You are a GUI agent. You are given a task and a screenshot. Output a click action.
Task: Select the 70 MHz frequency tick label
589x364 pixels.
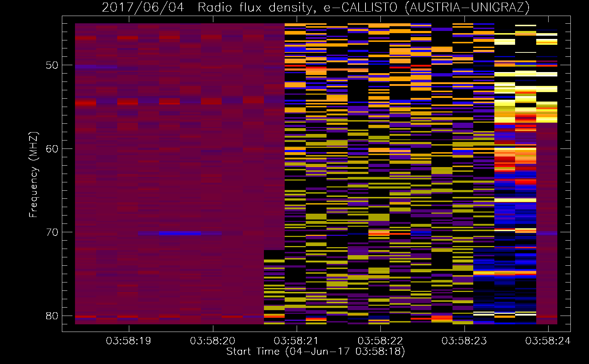click(52, 232)
